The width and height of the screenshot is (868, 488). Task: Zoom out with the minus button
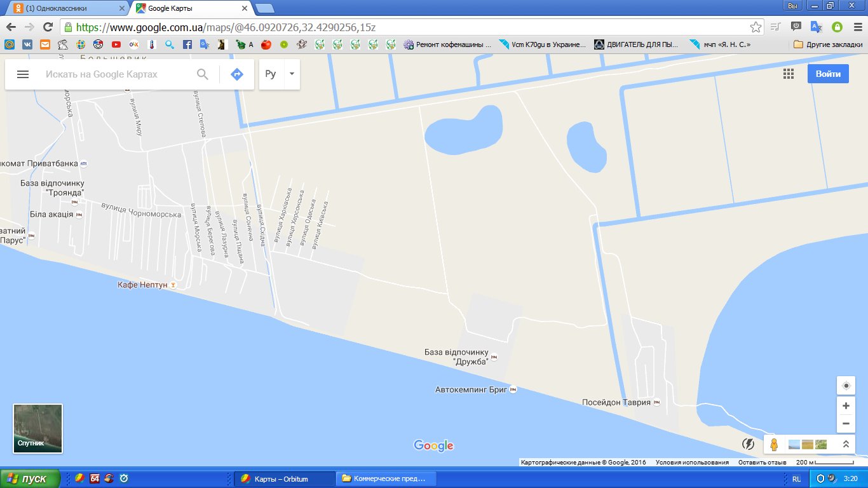pyautogui.click(x=846, y=423)
